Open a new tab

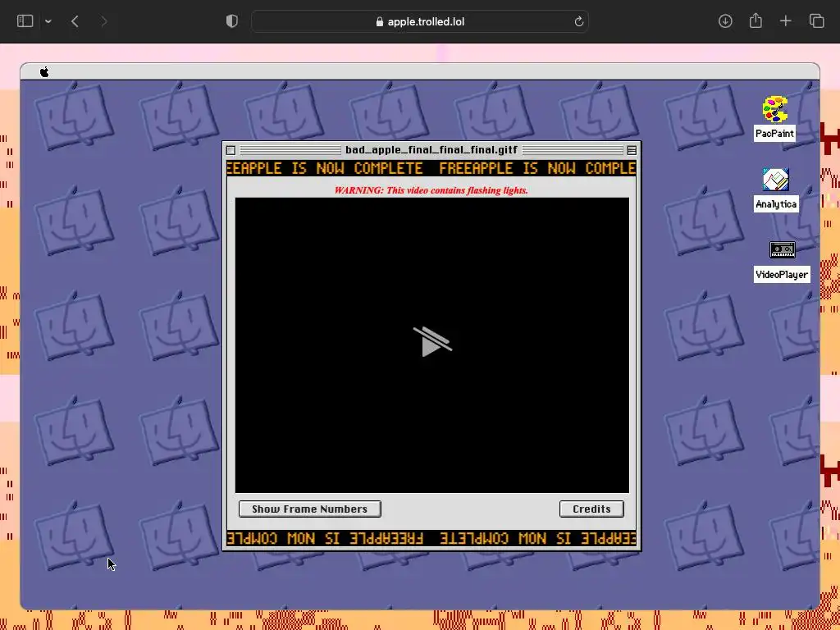click(785, 21)
